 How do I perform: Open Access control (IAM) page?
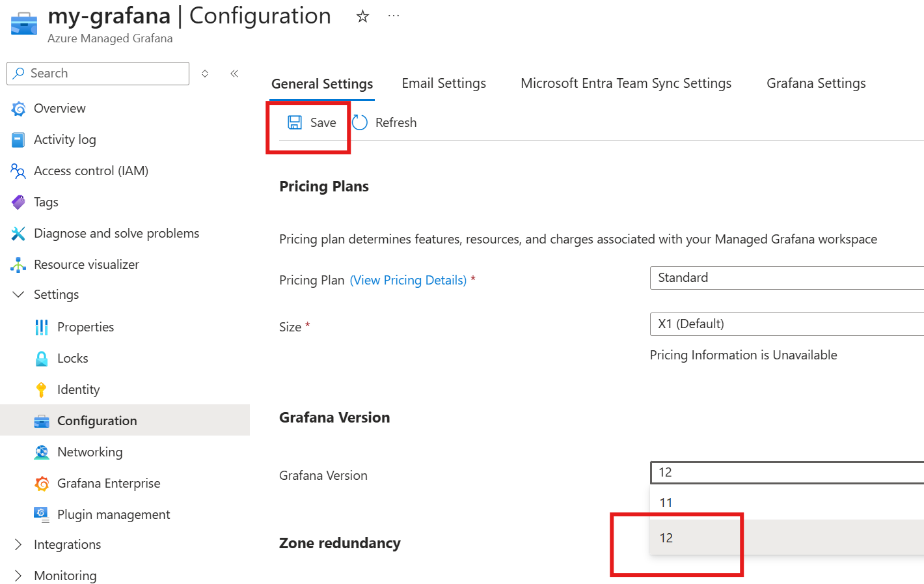90,171
